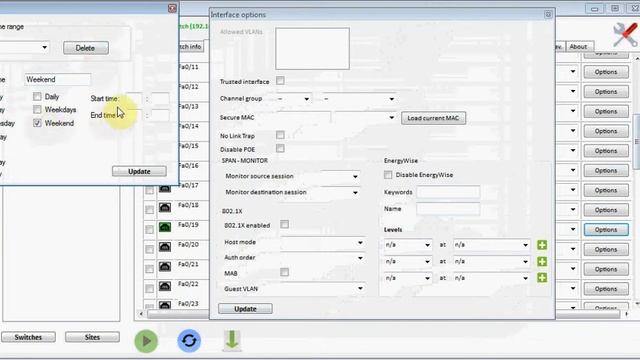The width and height of the screenshot is (640, 360).
Task: Check Disable EnergyWise
Action: tap(388, 175)
